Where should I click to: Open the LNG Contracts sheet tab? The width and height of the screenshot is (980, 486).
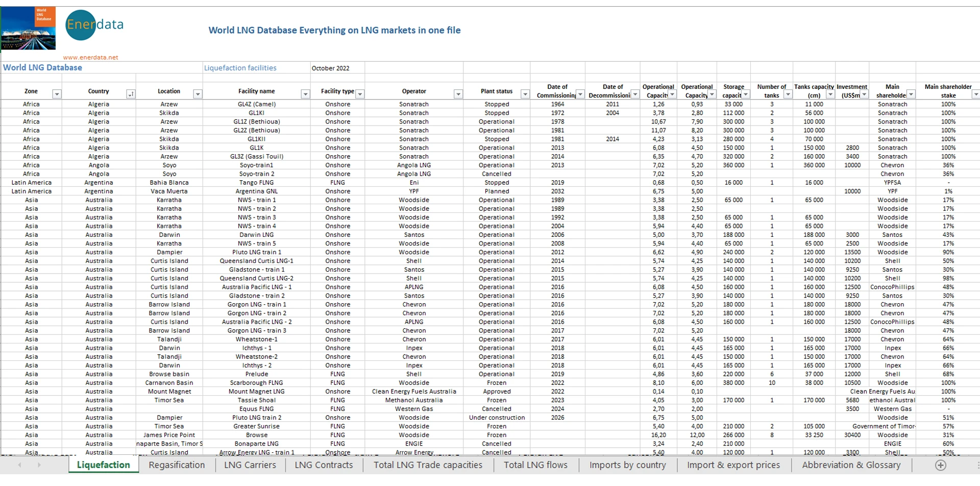coord(324,465)
